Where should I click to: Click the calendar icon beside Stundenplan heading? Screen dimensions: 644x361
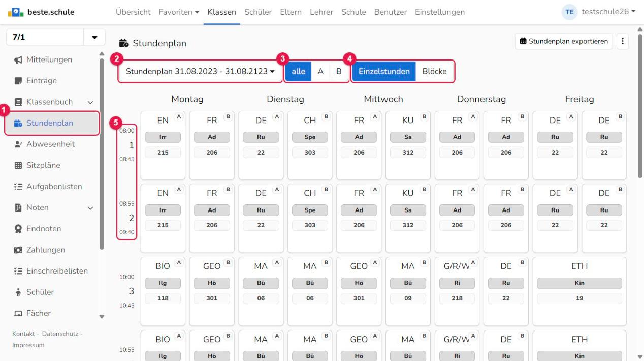click(x=123, y=44)
